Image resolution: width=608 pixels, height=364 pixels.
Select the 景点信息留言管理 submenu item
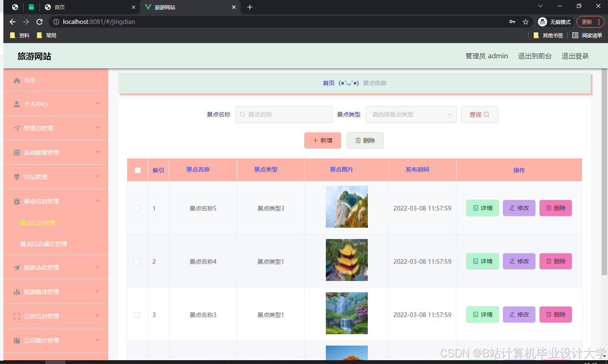click(44, 244)
